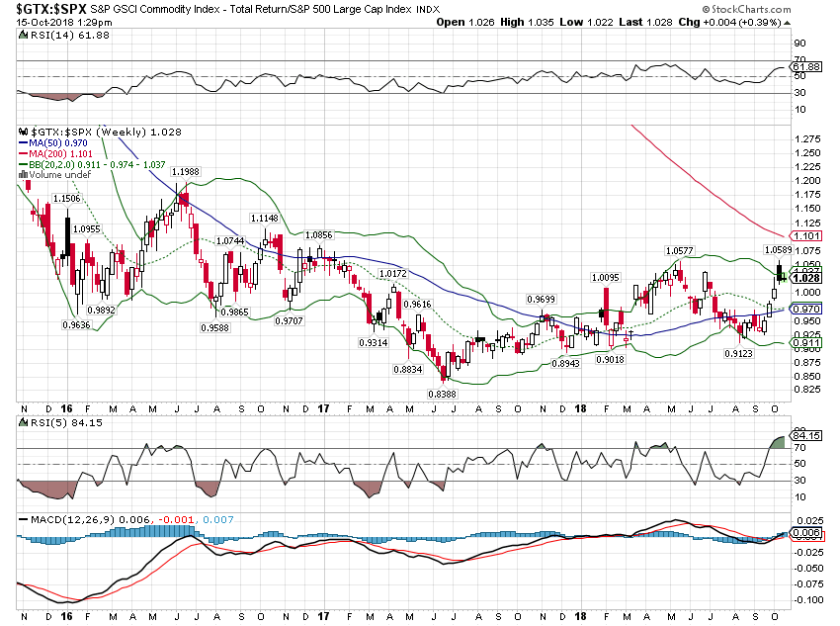The width and height of the screenshot is (840, 626).
Task: Click the 1.0856 price label
Action: [x=319, y=235]
